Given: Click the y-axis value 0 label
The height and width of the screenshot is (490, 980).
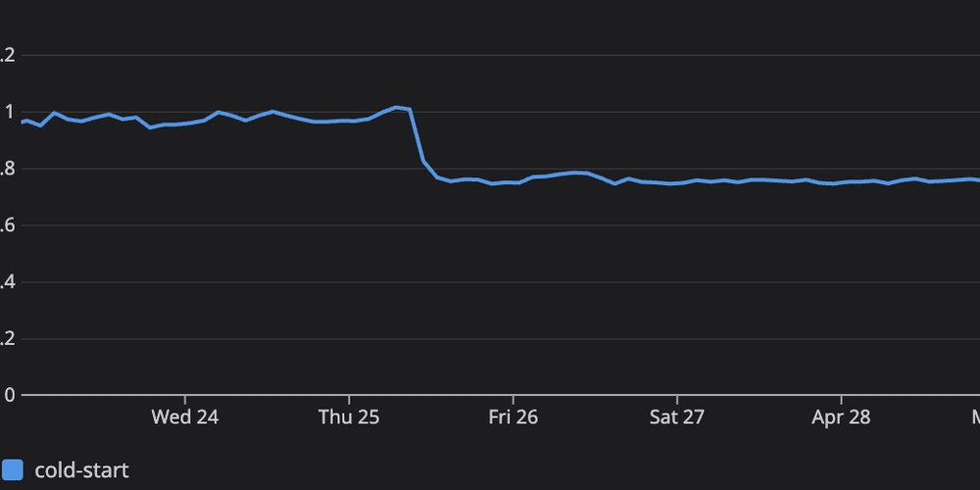Looking at the screenshot, I should coord(11,396).
